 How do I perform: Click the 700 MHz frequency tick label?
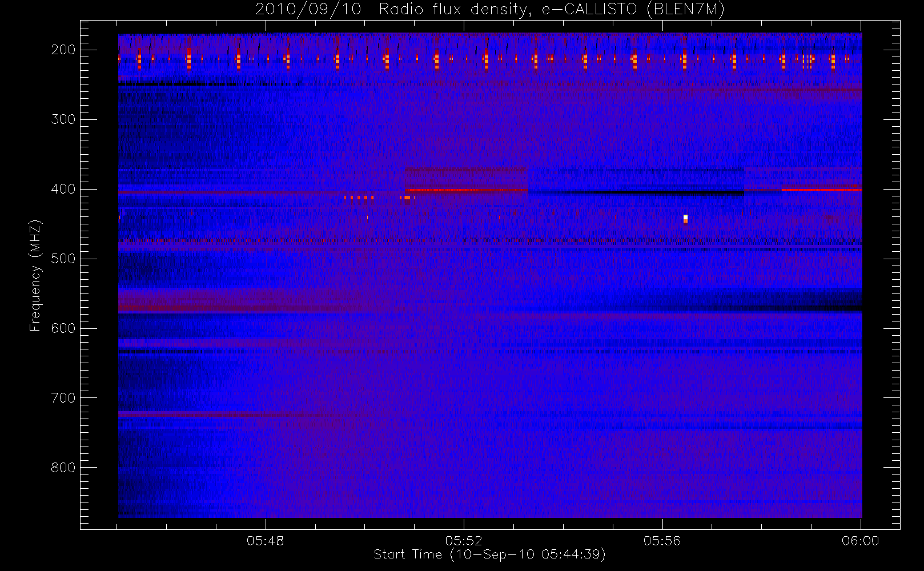63,398
